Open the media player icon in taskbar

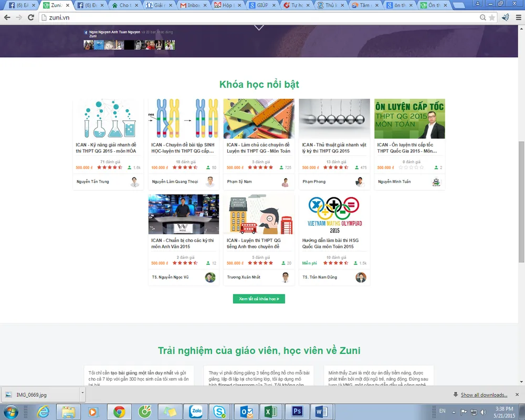tap(93, 412)
